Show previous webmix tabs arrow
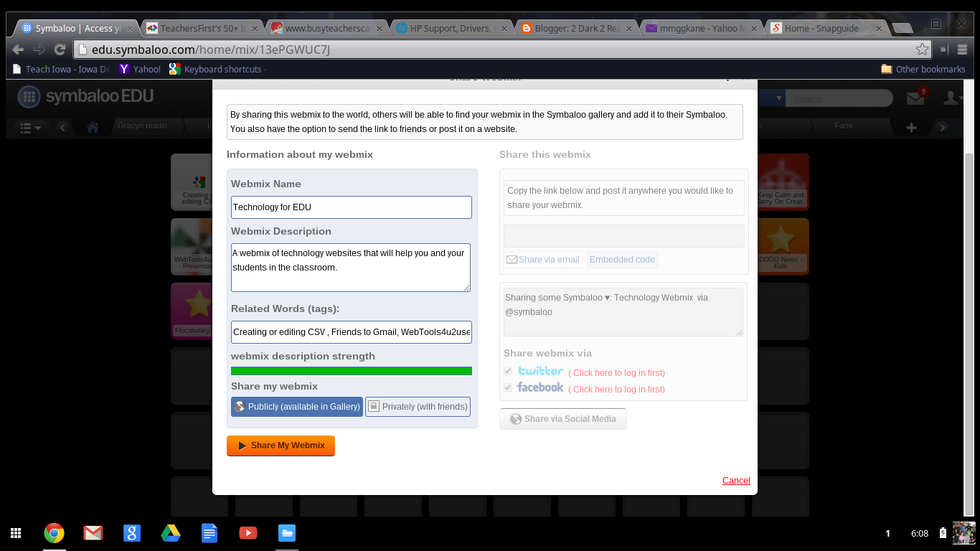 click(62, 127)
